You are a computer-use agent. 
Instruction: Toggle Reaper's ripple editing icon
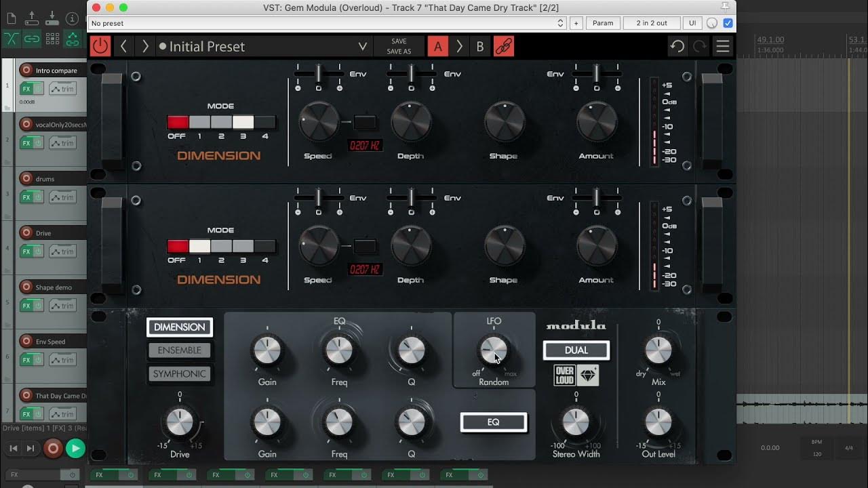coord(73,39)
